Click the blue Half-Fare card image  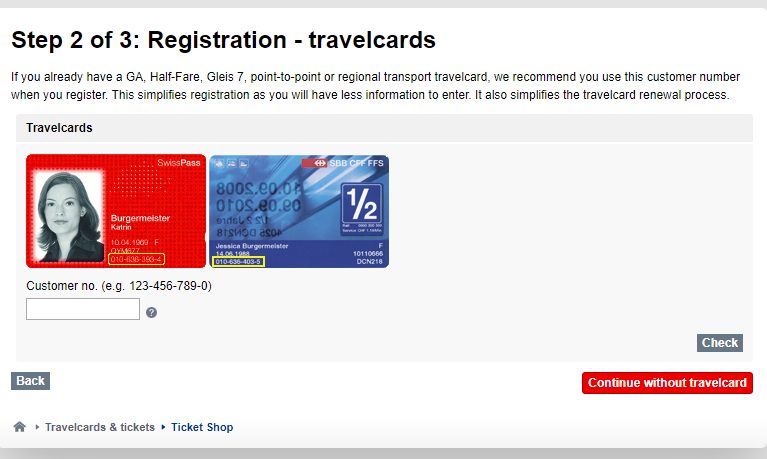[299, 211]
